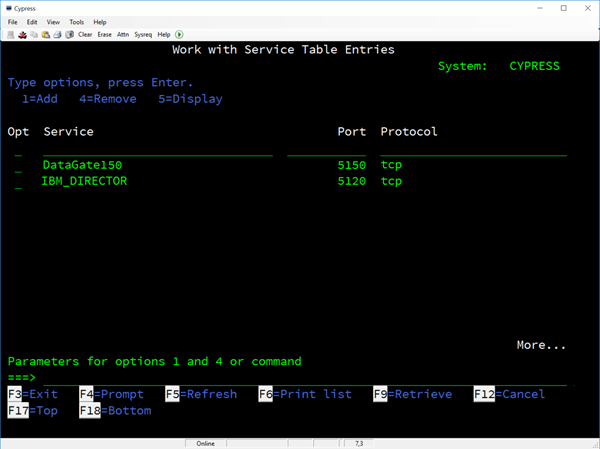Click F5=Refresh function key
Viewport: 600px width, 449px height.
[x=201, y=394]
